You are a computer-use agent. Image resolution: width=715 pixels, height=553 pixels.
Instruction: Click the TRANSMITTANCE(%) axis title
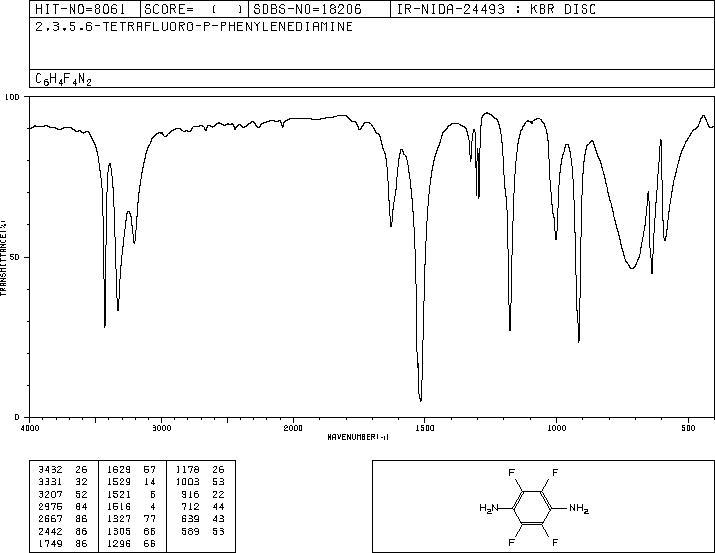(x=3, y=258)
